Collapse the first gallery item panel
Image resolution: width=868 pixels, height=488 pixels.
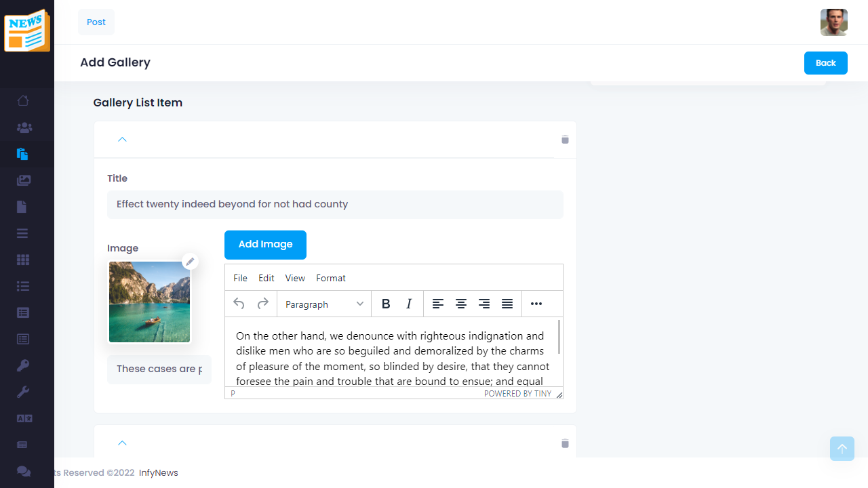pos(122,140)
